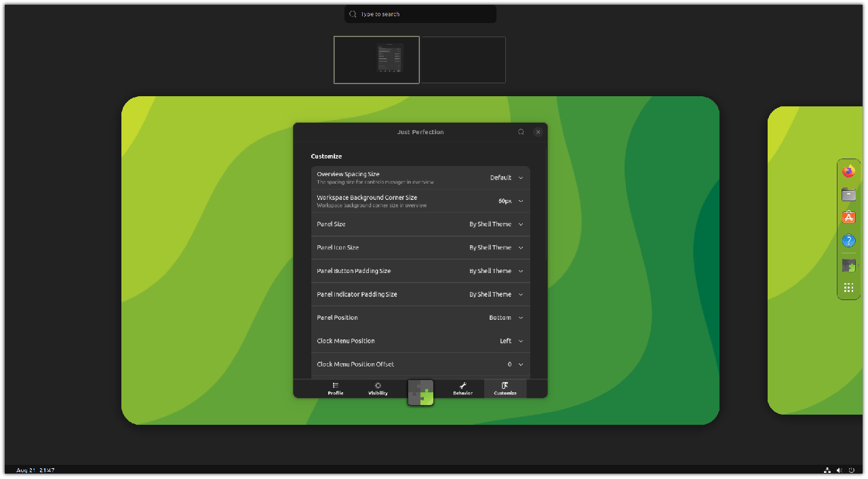Expand the Panel Icon Size dropdown
The width and height of the screenshot is (868, 479).
point(496,247)
